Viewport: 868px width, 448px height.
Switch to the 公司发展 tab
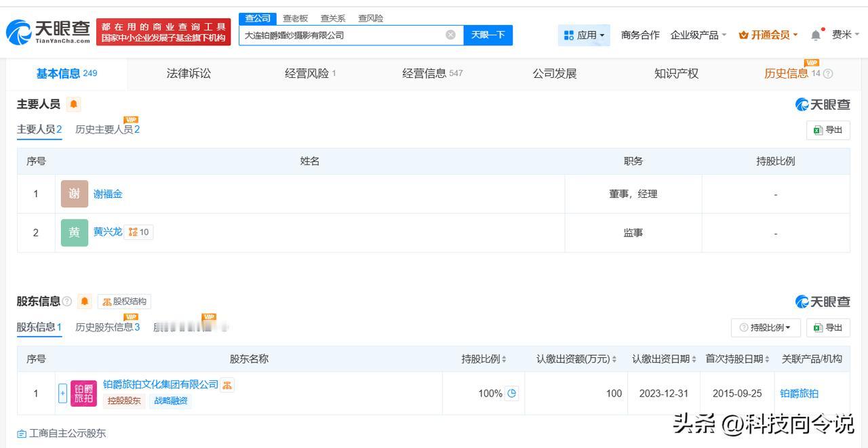coord(555,73)
